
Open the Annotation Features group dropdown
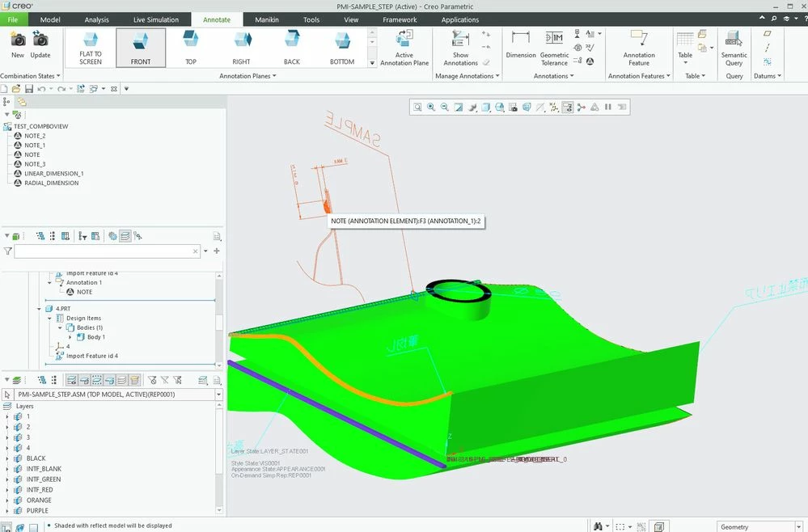pos(639,76)
